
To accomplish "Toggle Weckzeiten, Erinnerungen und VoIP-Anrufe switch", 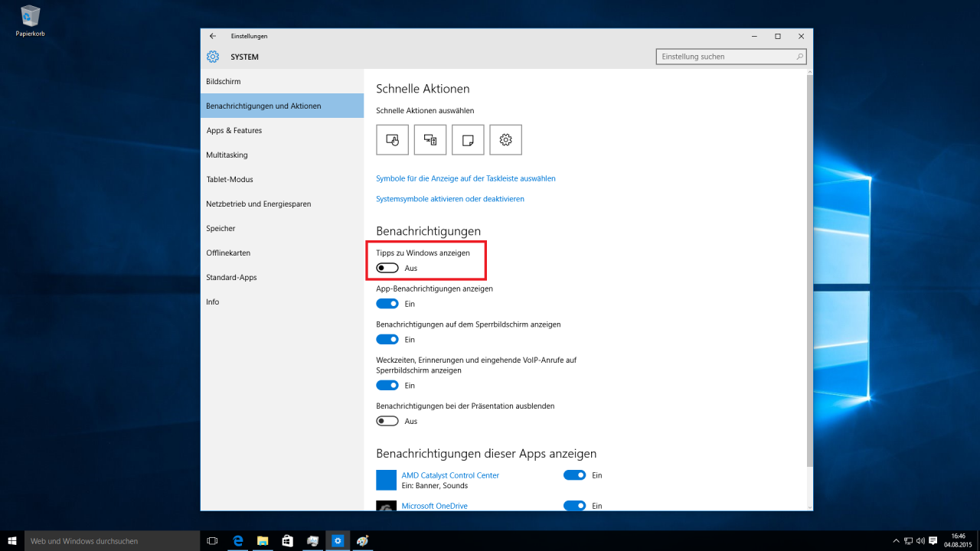I will click(x=387, y=386).
